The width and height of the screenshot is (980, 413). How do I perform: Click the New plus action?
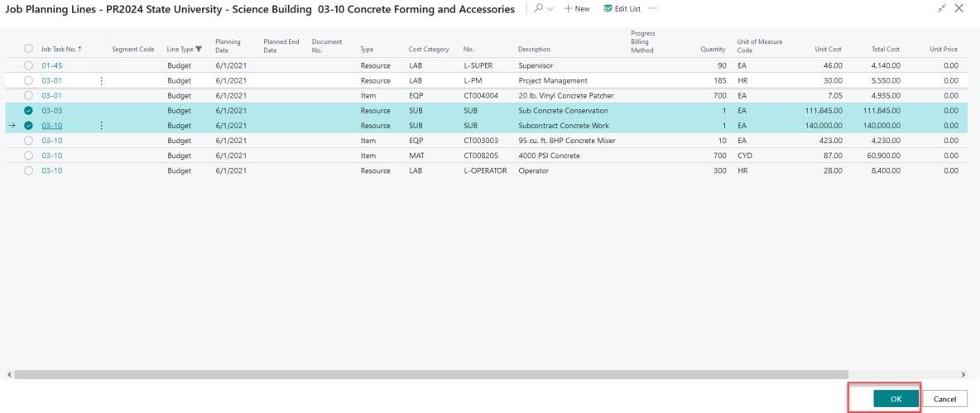[576, 8]
